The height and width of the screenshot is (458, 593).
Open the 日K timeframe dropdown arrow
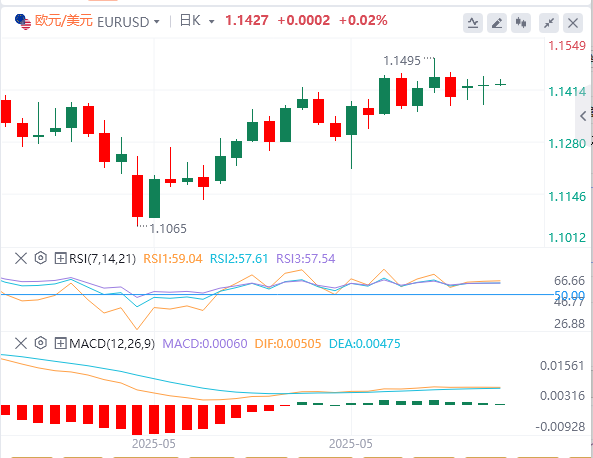pyautogui.click(x=212, y=22)
